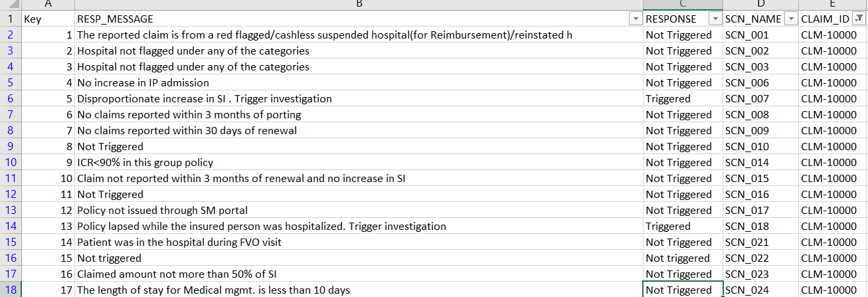The height and width of the screenshot is (297, 868).
Task: Select the entire column B header
Action: [x=359, y=4]
